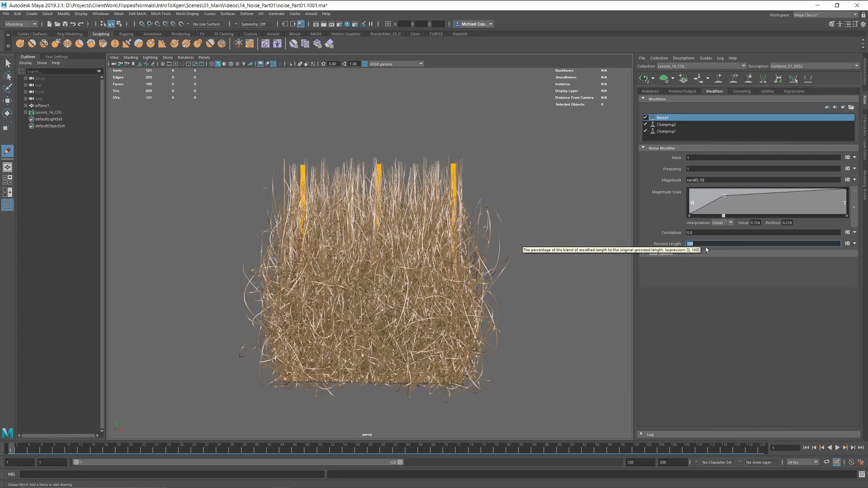Switch to the Grooming tab
The image size is (868, 488).
[741, 91]
